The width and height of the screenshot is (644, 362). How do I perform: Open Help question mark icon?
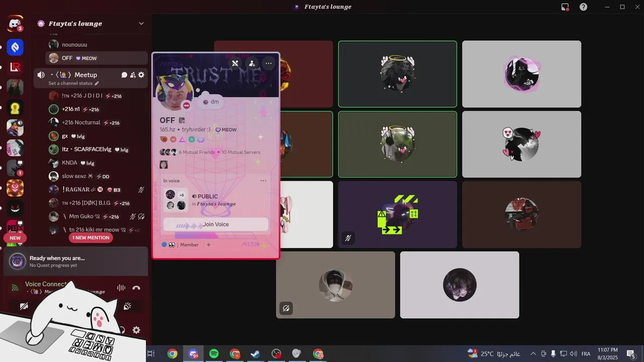coord(583,7)
